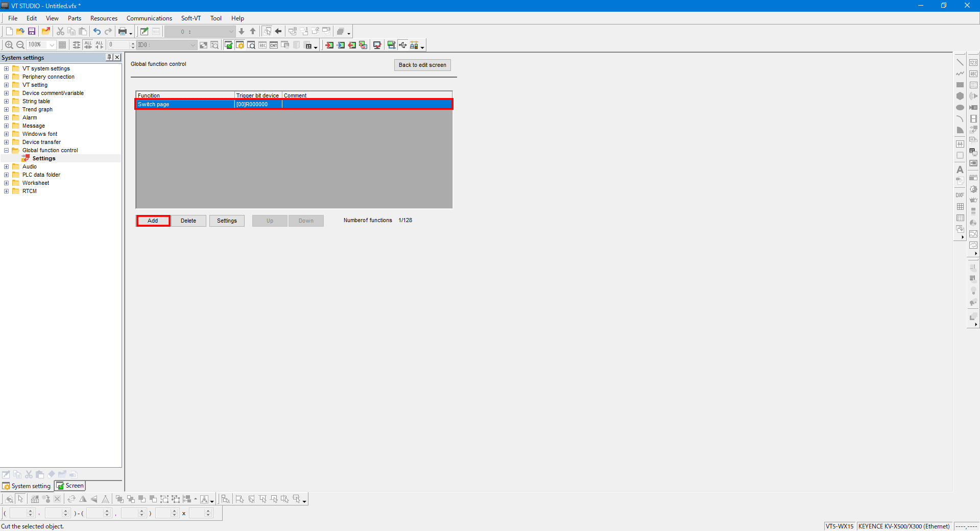Viewport: 980px width, 531px height.
Task: Toggle the System settings panel pin
Action: [109, 57]
